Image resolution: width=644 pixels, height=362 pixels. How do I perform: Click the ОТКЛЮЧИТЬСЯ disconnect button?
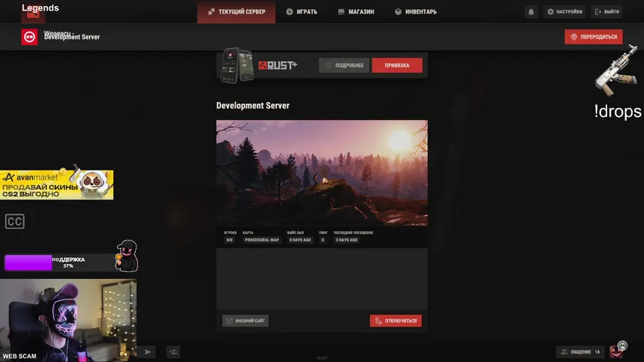tap(396, 321)
